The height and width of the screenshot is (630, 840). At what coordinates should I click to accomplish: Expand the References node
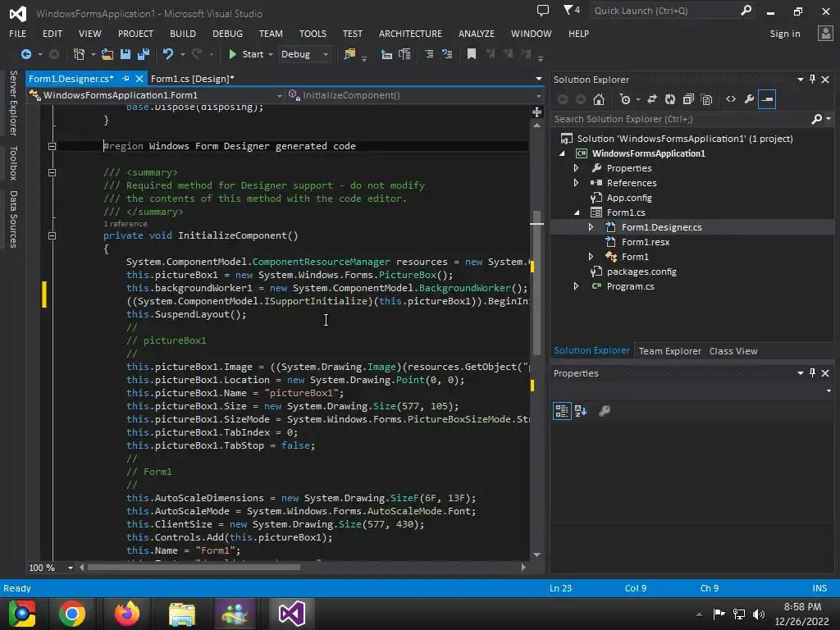click(x=576, y=183)
